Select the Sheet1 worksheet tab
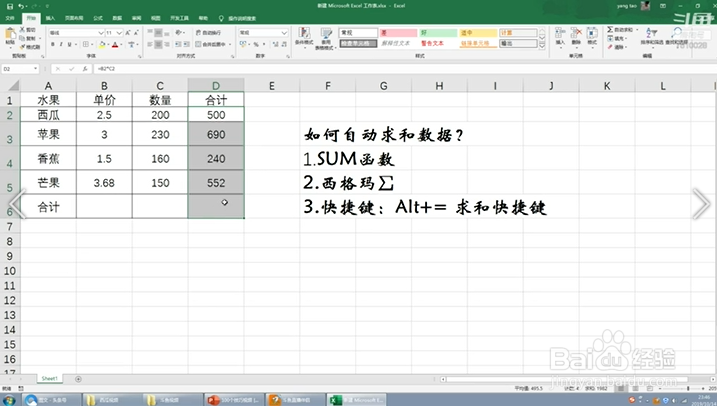 click(x=49, y=379)
